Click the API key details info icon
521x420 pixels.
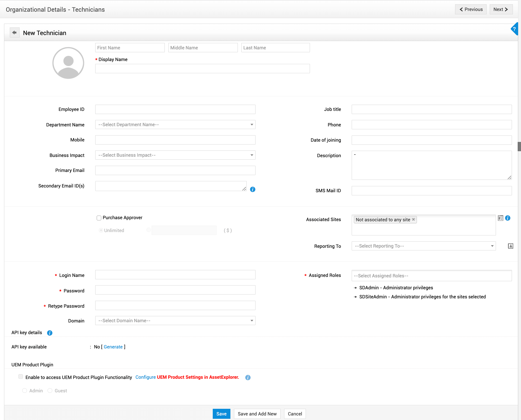coord(50,333)
